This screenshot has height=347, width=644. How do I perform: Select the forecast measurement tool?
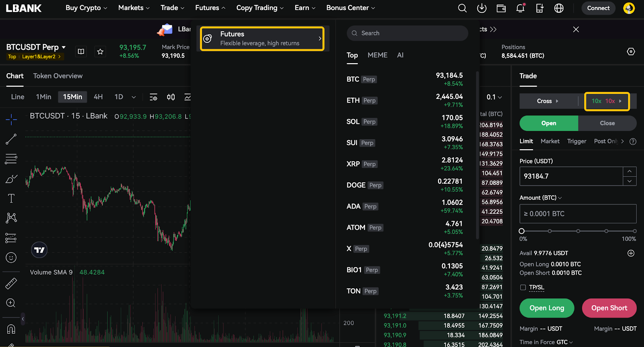click(x=11, y=238)
